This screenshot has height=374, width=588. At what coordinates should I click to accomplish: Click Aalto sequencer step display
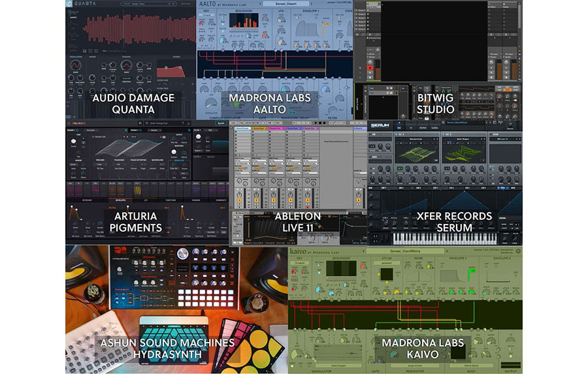coord(244,21)
